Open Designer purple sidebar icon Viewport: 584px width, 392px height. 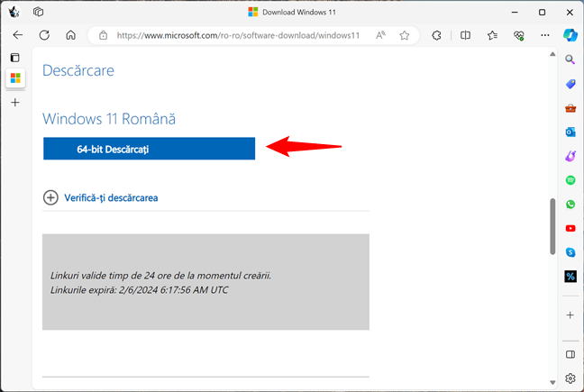click(570, 157)
